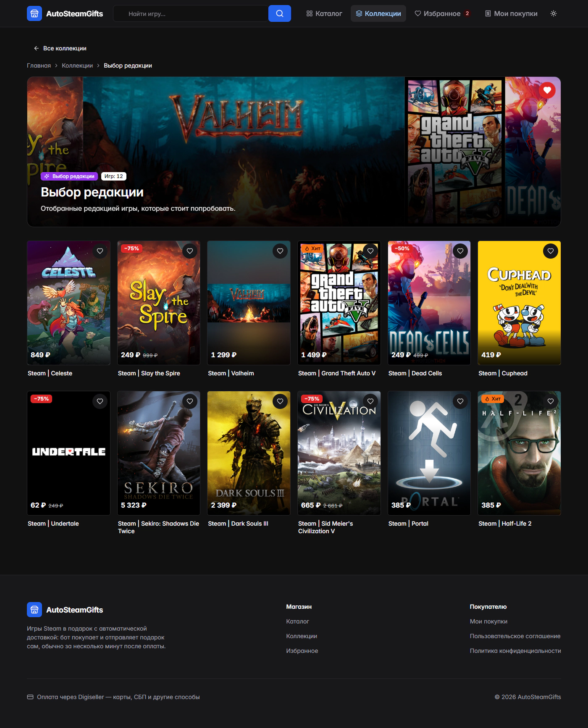
Task: Click the card icon beside Оплата через Digiseller
Action: [x=30, y=697]
